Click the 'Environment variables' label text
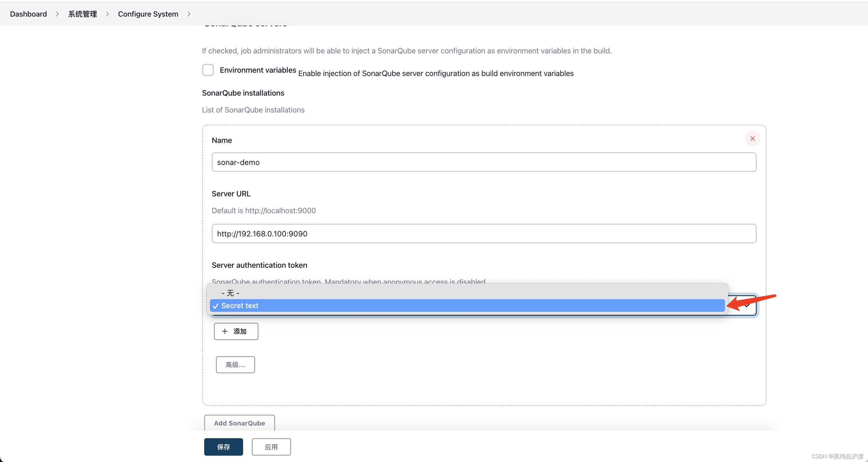The image size is (868, 462). point(258,70)
